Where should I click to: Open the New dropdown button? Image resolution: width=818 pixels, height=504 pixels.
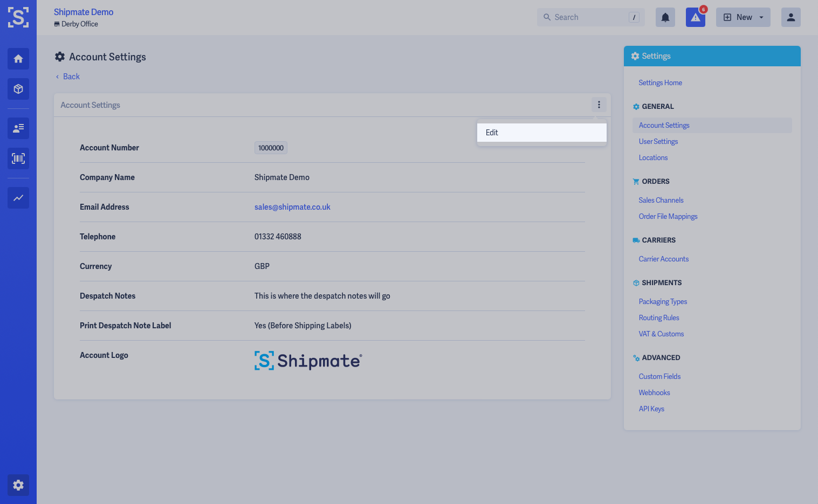(x=743, y=17)
